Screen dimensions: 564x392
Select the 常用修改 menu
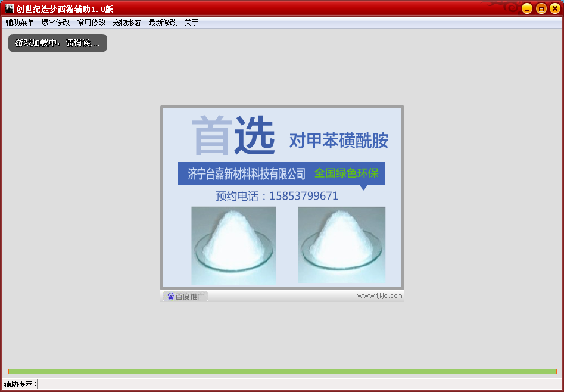91,23
